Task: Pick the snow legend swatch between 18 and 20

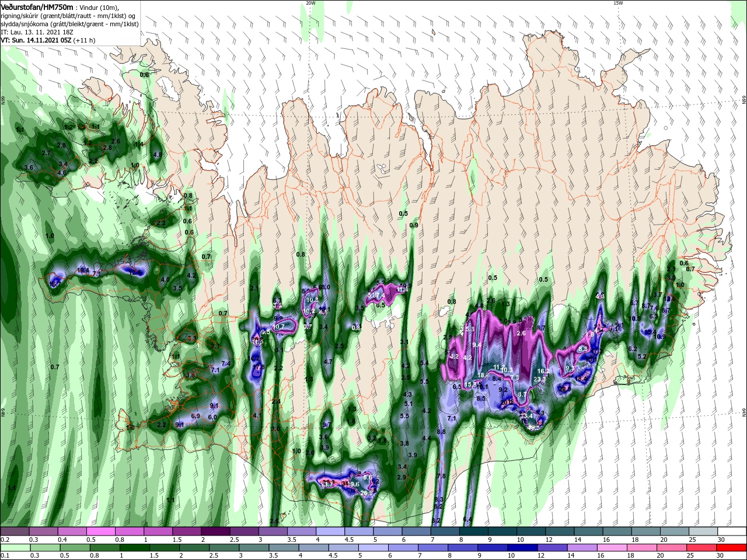Action: tap(647, 531)
